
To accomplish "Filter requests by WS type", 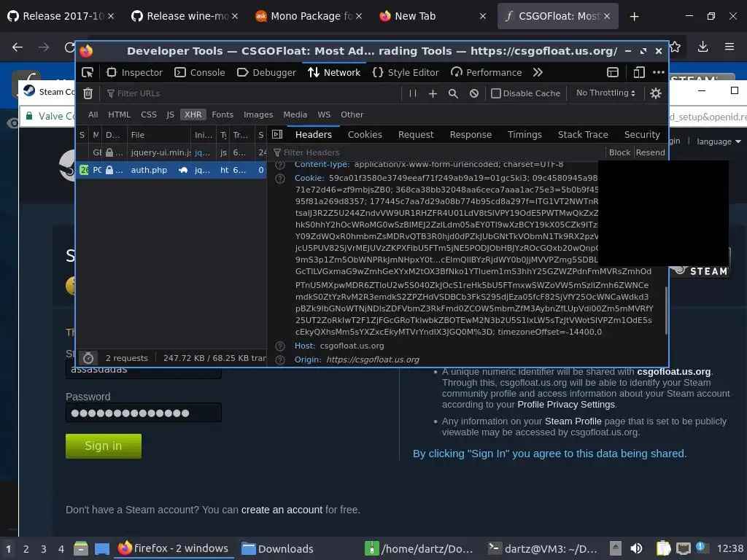I will pos(324,114).
